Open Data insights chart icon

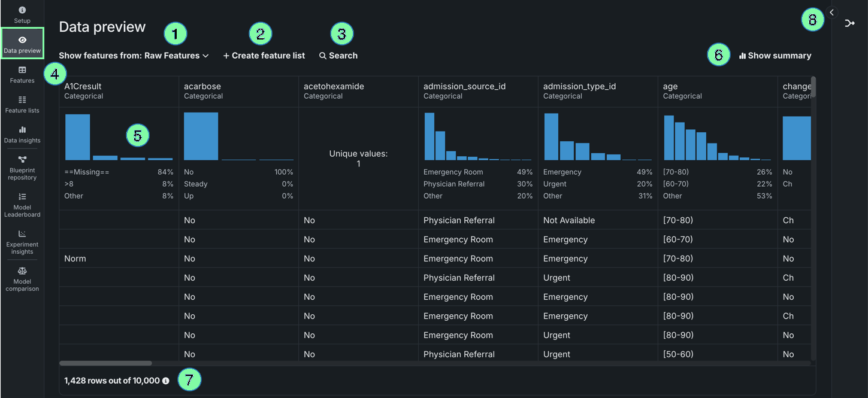pyautogui.click(x=22, y=129)
